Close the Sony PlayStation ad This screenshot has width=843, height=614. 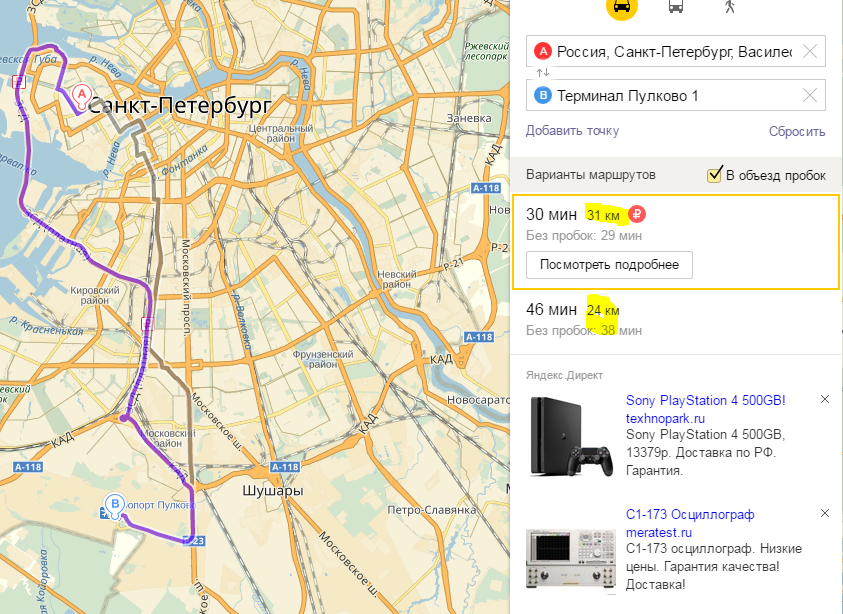[825, 399]
